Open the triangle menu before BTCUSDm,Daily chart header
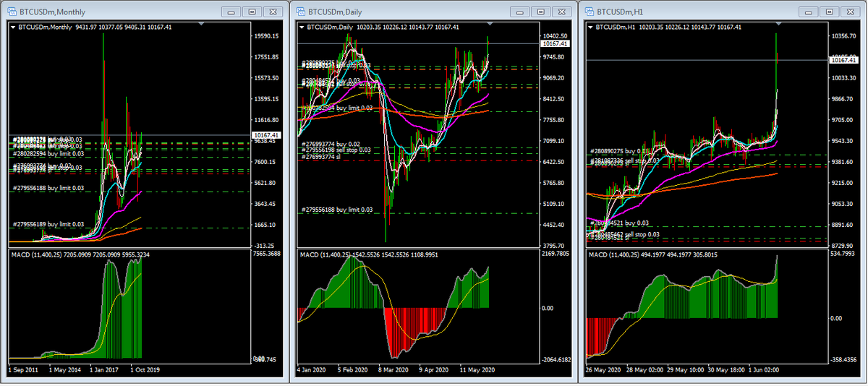Image resolution: width=868 pixels, height=386 pixels. (302, 27)
